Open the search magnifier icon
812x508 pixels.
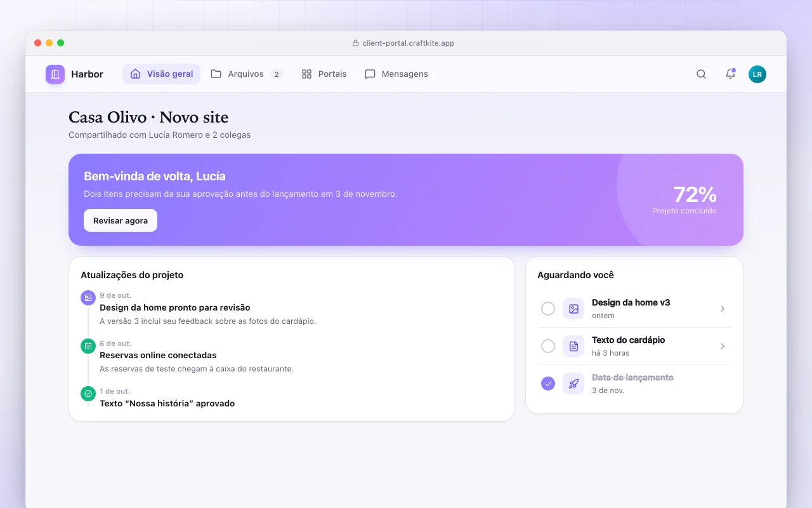(701, 74)
